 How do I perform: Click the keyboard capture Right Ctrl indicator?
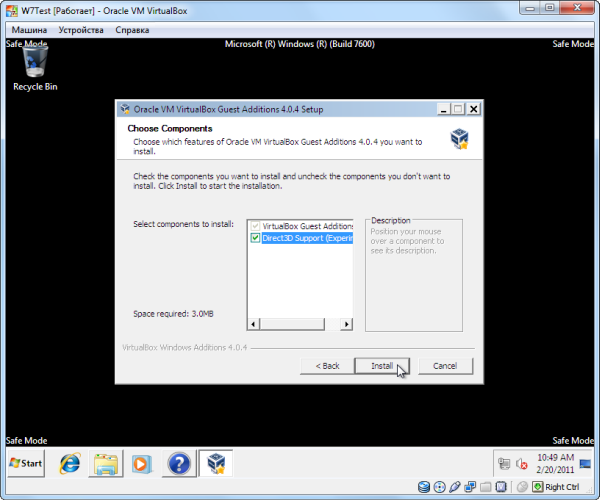coord(556,487)
